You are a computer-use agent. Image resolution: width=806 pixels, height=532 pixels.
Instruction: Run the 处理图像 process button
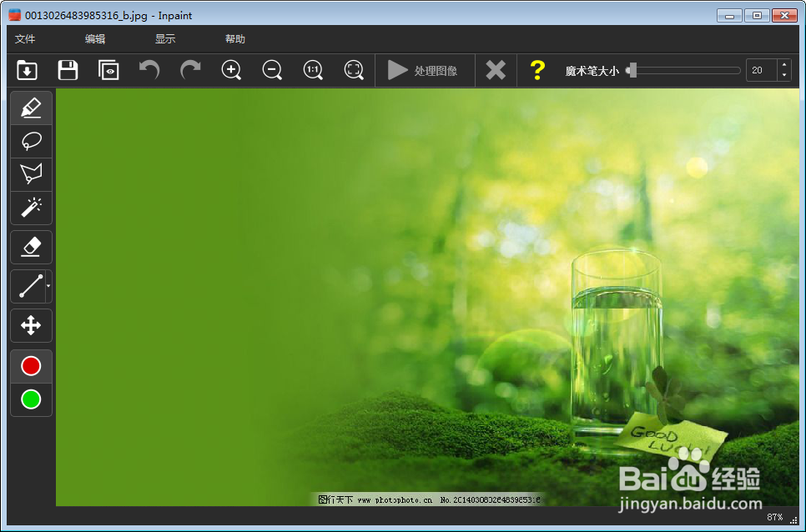[x=425, y=70]
